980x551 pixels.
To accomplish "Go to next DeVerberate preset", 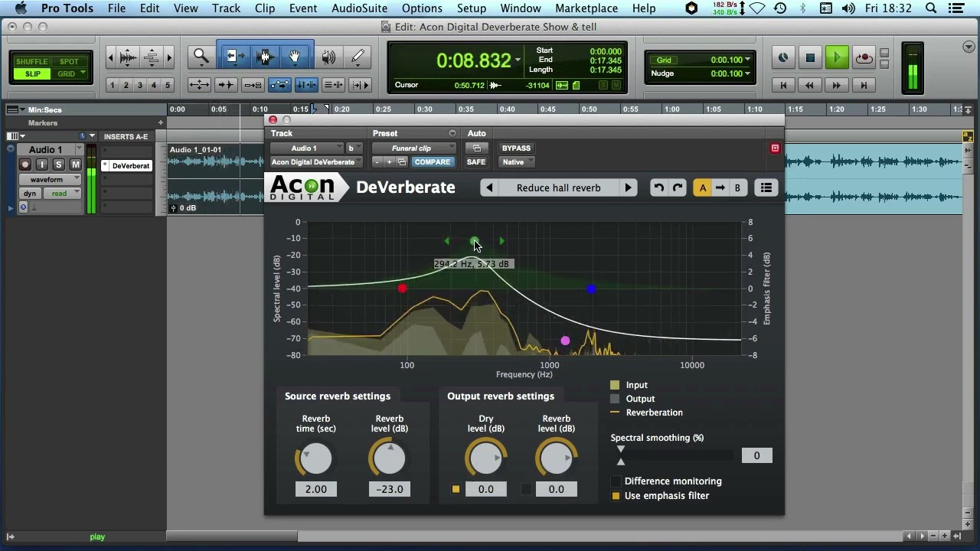I will pyautogui.click(x=628, y=187).
